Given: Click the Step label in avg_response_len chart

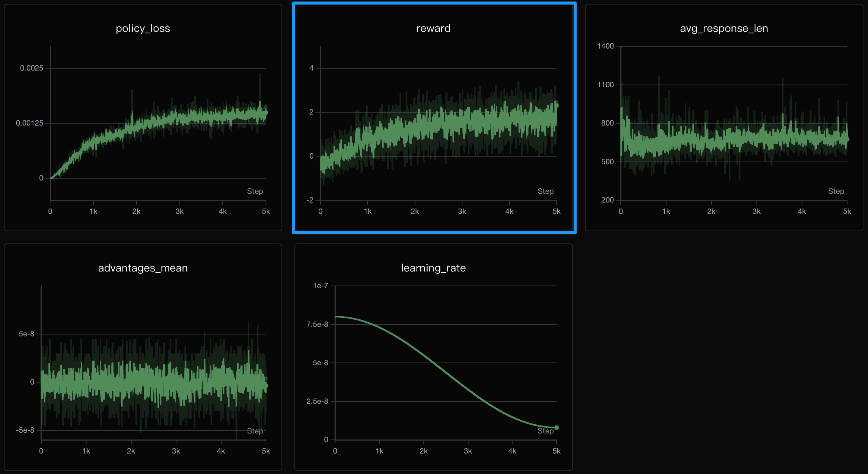Looking at the screenshot, I should [x=836, y=191].
